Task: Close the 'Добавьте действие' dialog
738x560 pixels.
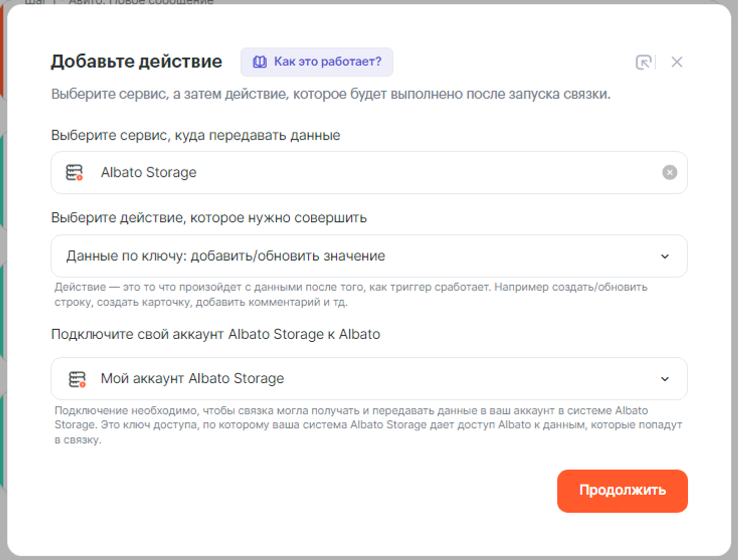Action: [x=677, y=62]
